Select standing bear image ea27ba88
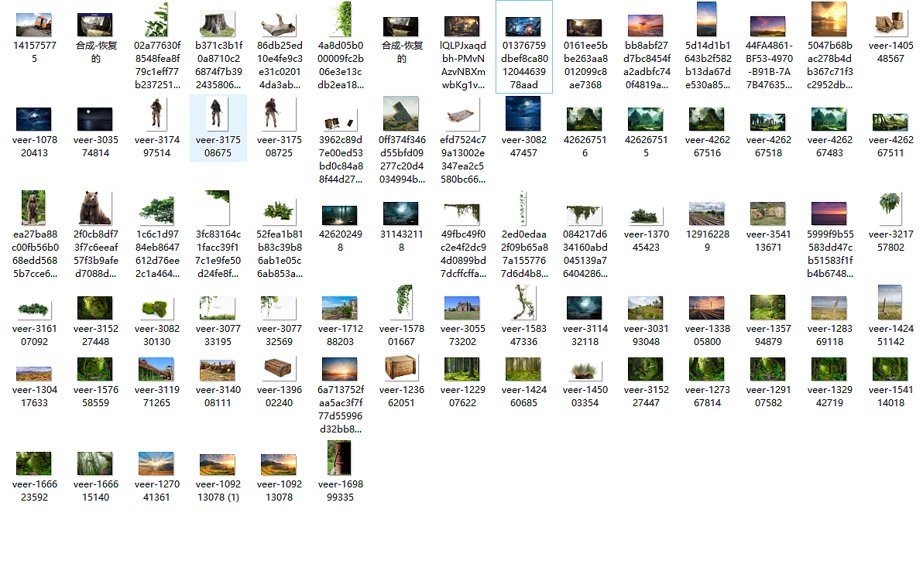Viewport: 923px width, 588px height. coord(34,208)
